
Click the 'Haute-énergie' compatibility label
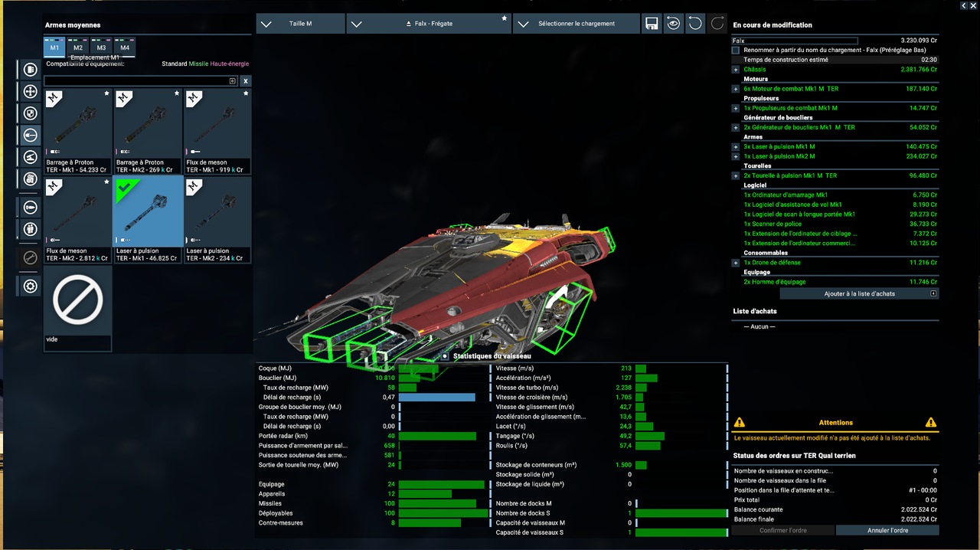(230, 64)
